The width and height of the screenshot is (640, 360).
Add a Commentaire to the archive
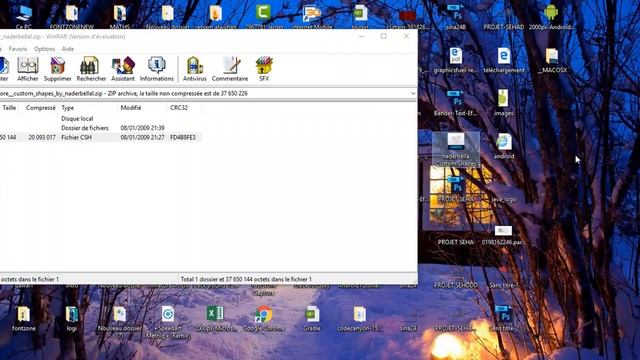pyautogui.click(x=230, y=69)
